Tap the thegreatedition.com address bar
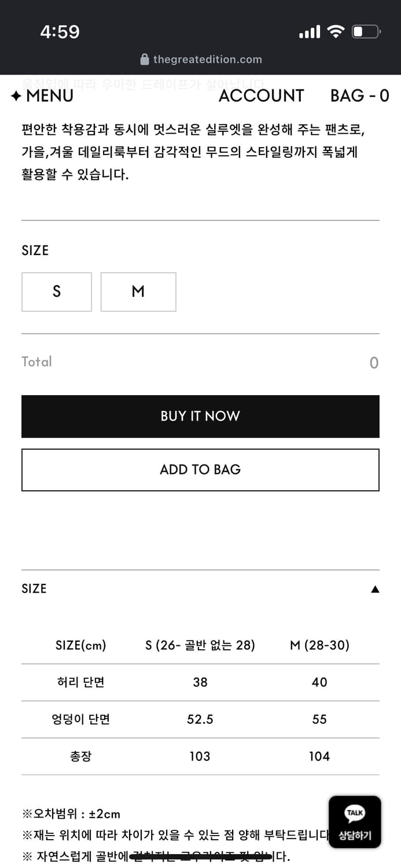This screenshot has height=868, width=401. (x=207, y=60)
